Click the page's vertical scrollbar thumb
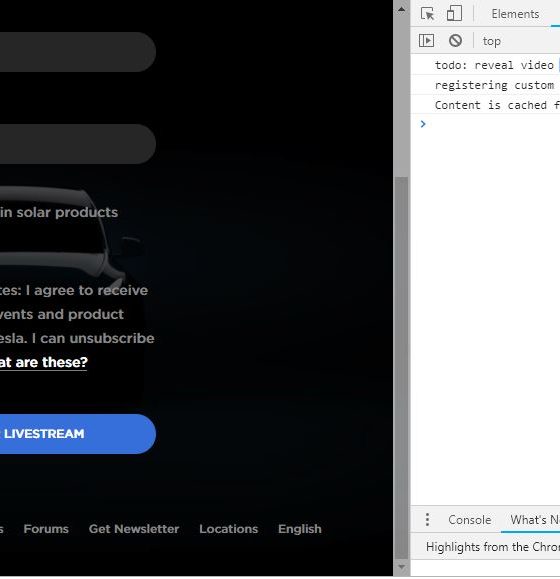The height and width of the screenshot is (579, 560). tap(401, 368)
